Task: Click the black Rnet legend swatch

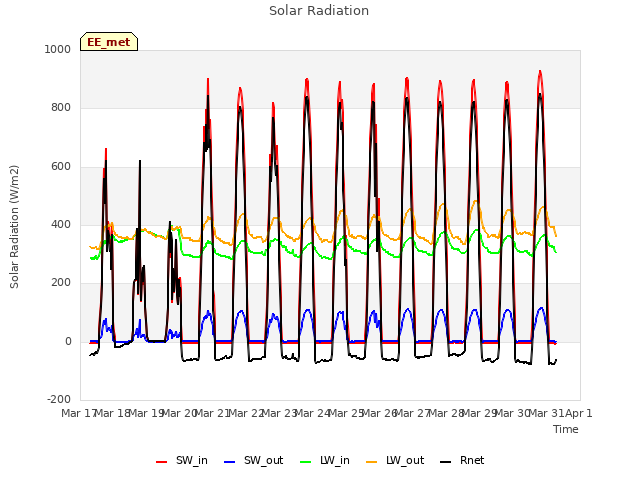Action: [x=446, y=462]
